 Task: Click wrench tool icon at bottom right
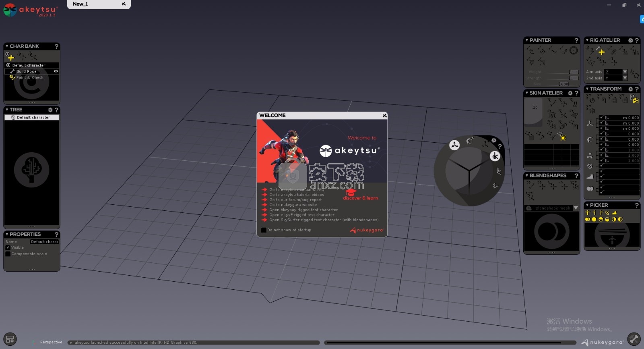(x=634, y=339)
